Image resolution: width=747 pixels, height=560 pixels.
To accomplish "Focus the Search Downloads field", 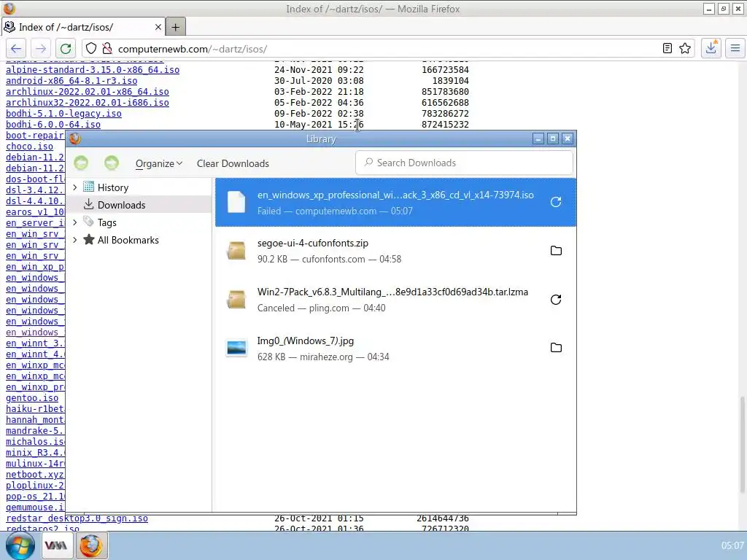I will point(464,163).
